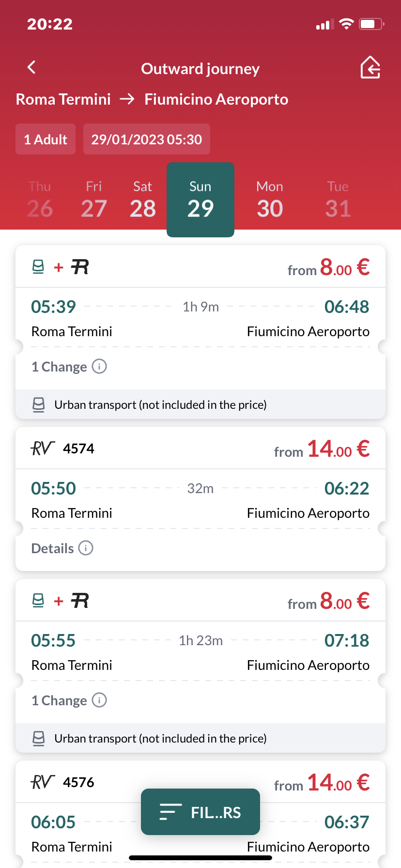Tap info icon next to Details
Screen dimensions: 401x868
pyautogui.click(x=86, y=548)
